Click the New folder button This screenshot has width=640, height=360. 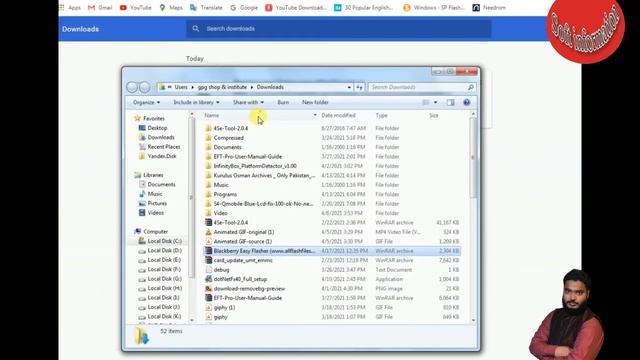(315, 102)
